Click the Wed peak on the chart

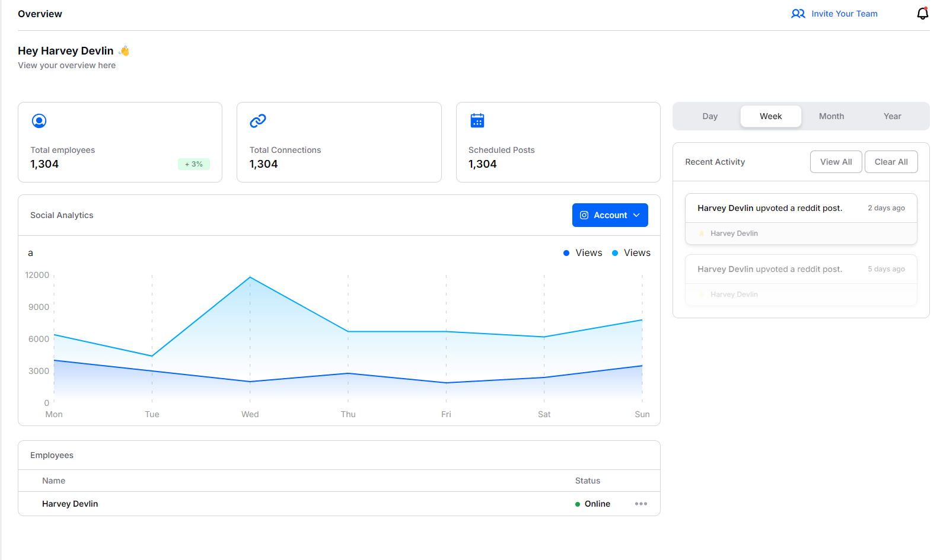click(250, 277)
